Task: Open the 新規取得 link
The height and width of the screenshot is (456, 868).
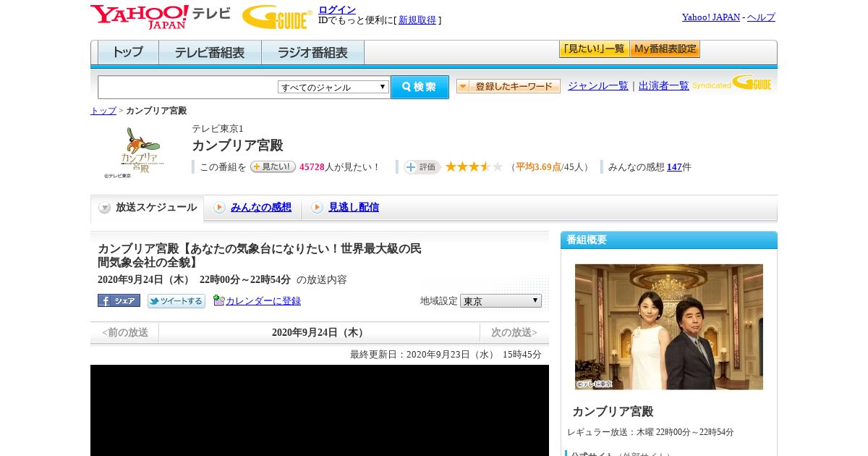Action: pos(417,20)
